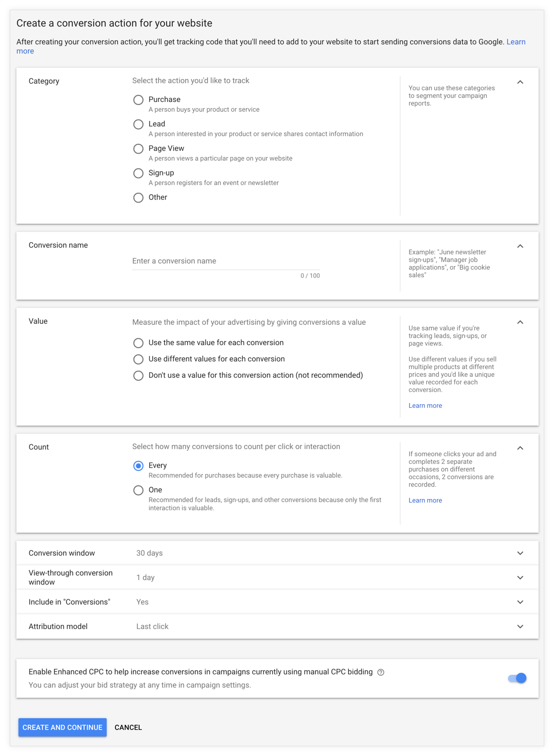Toggle off the Enhanced CPC switch
Screen dimensions: 554x756
click(517, 678)
